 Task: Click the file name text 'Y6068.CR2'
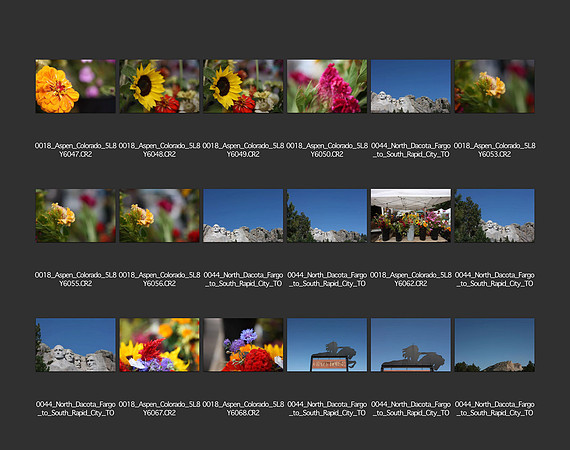(243, 413)
